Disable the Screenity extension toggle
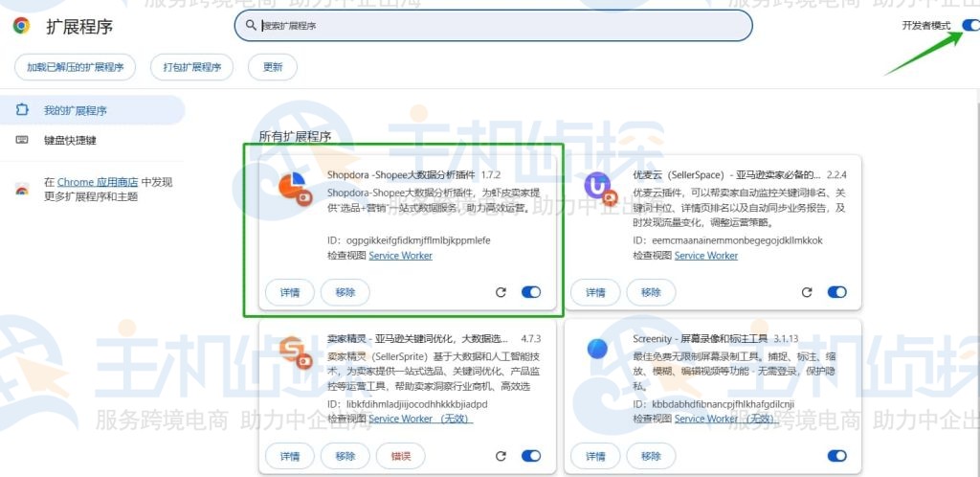The image size is (980, 477). (x=836, y=456)
